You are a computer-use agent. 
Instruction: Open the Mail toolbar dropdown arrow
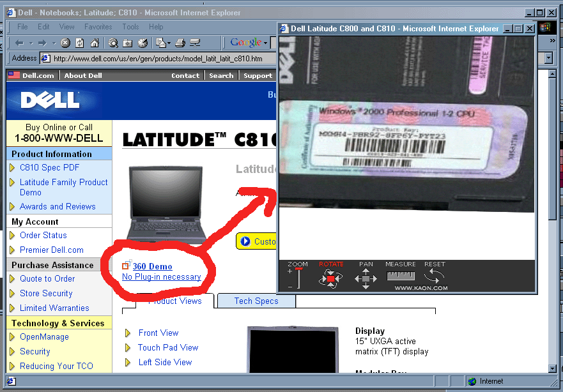tap(167, 43)
